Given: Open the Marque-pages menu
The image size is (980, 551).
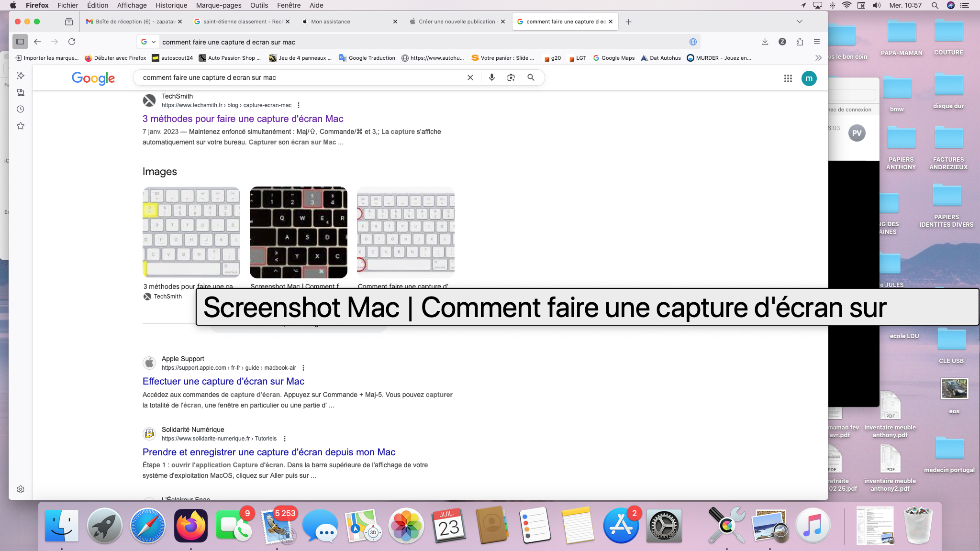Looking at the screenshot, I should [x=218, y=5].
